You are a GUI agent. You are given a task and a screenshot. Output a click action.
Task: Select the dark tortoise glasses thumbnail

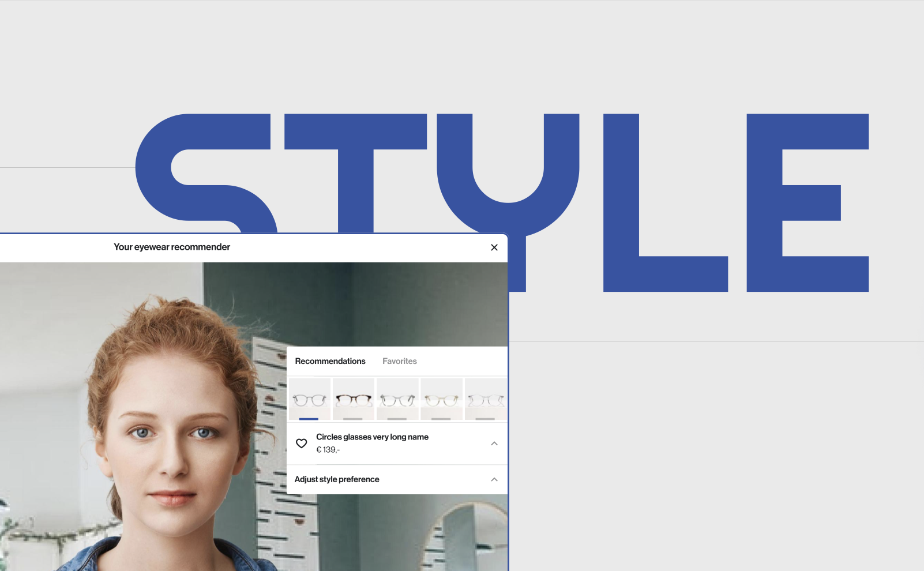(x=354, y=399)
